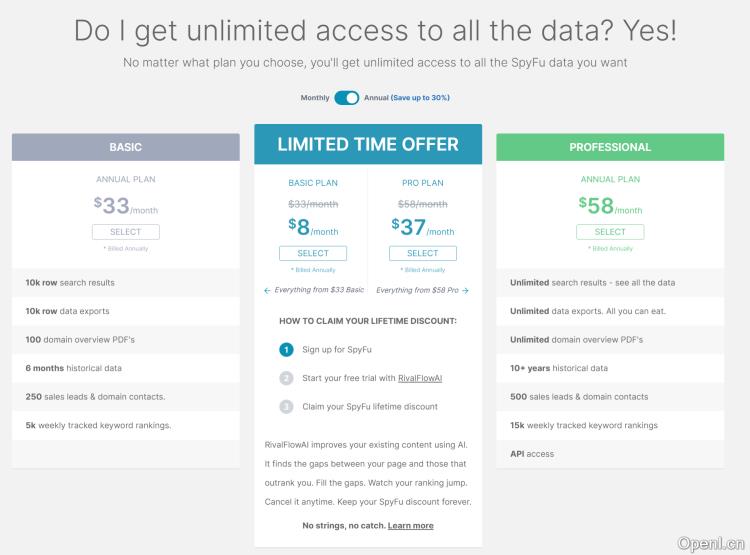Viewport: 750px width, 555px height.
Task: Select the $37/month limited offer Pro plan
Action: (x=423, y=253)
